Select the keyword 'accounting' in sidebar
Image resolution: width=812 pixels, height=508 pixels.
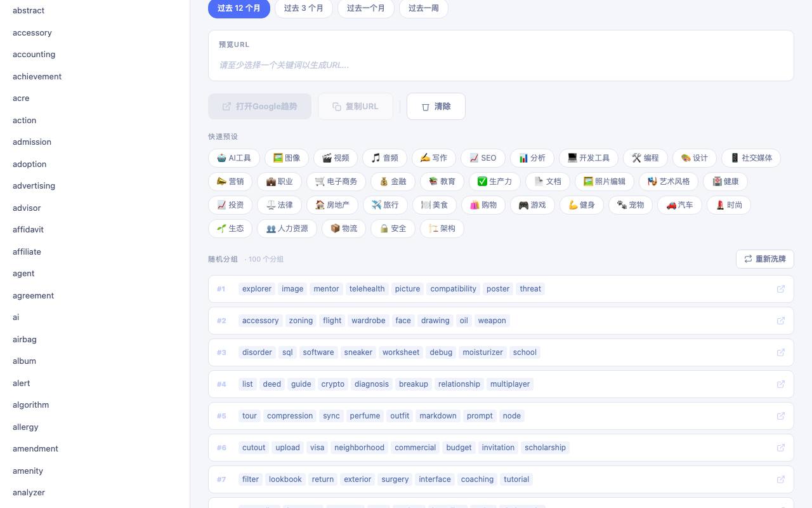pos(34,55)
